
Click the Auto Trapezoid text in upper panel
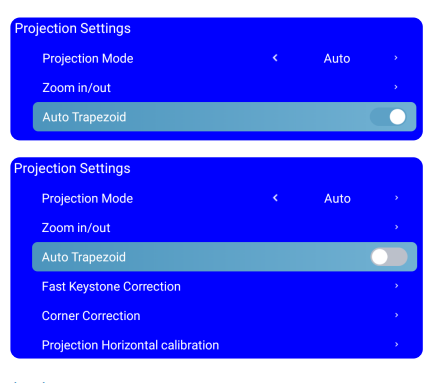pos(84,117)
